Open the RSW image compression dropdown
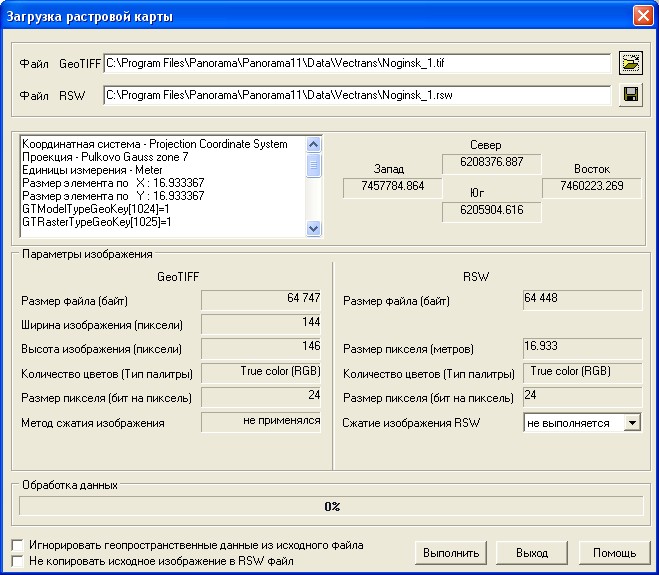 click(x=631, y=423)
